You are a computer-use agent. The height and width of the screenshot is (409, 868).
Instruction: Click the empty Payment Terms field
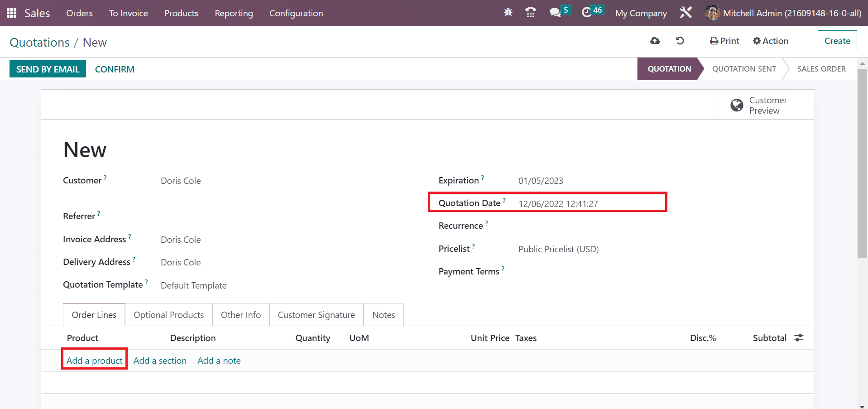click(654, 272)
